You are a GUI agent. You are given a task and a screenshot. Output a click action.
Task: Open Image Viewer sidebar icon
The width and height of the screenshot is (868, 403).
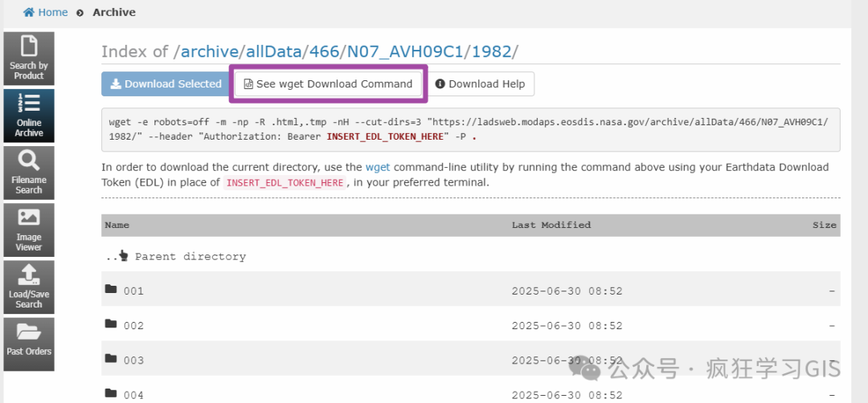point(29,230)
